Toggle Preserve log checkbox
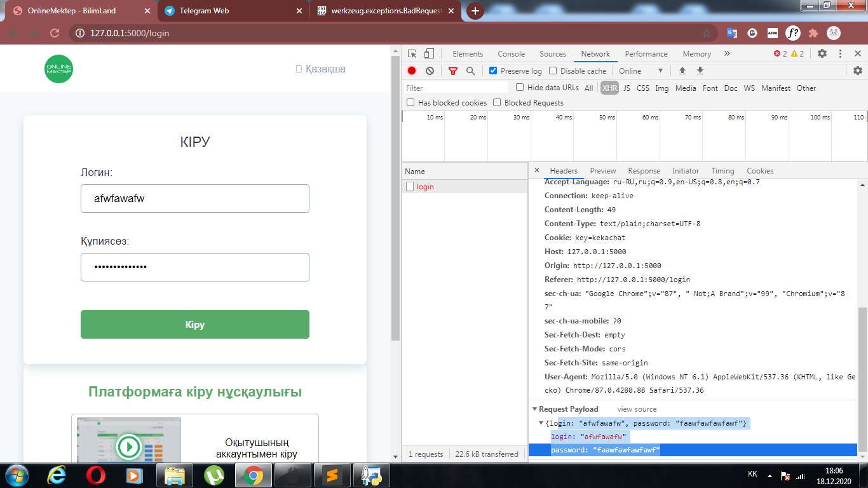 point(493,71)
